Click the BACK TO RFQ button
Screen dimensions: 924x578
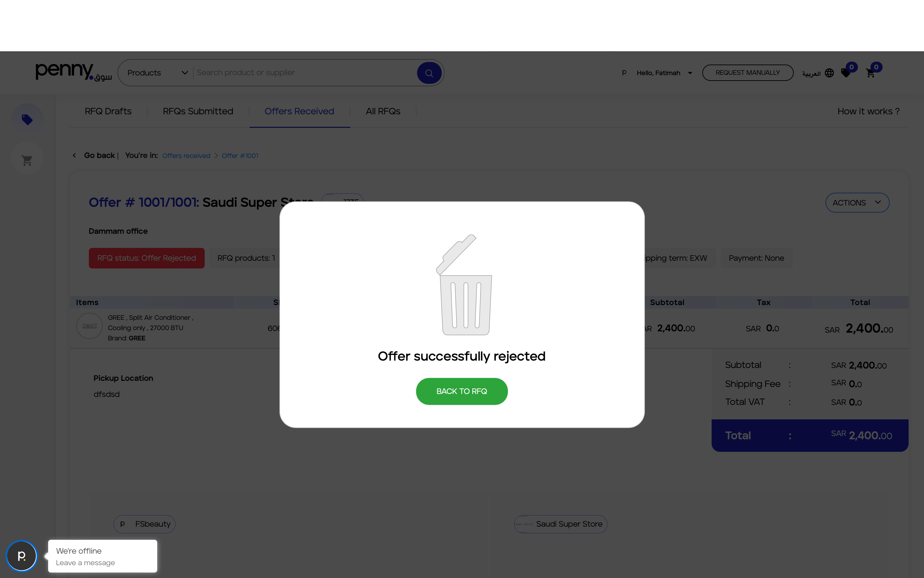click(x=462, y=391)
